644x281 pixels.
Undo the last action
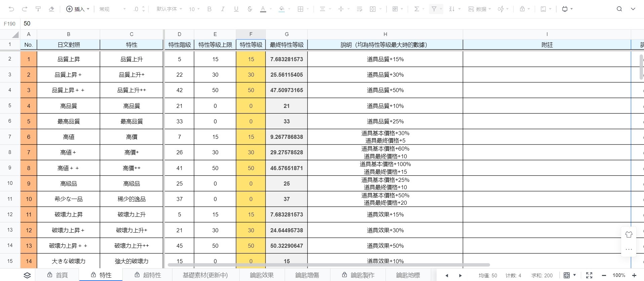click(x=11, y=9)
